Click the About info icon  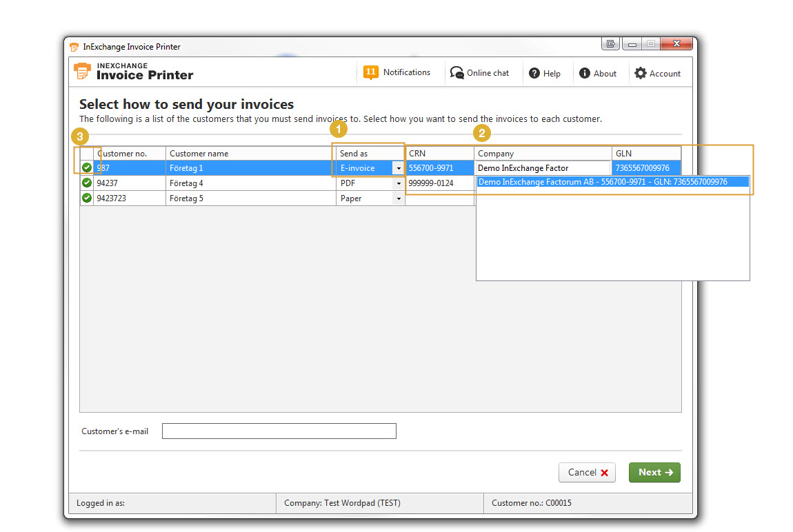pos(585,73)
